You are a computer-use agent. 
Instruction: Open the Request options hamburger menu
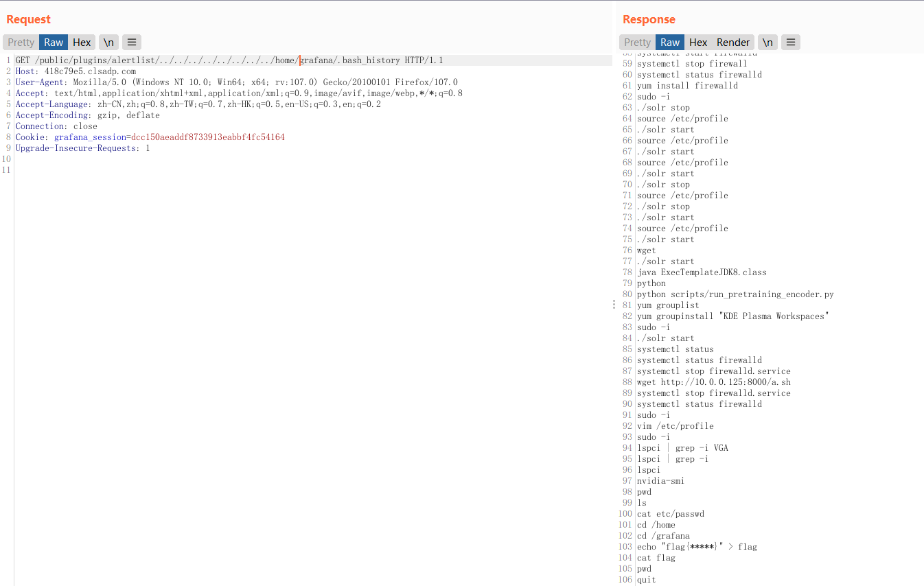[x=132, y=43]
